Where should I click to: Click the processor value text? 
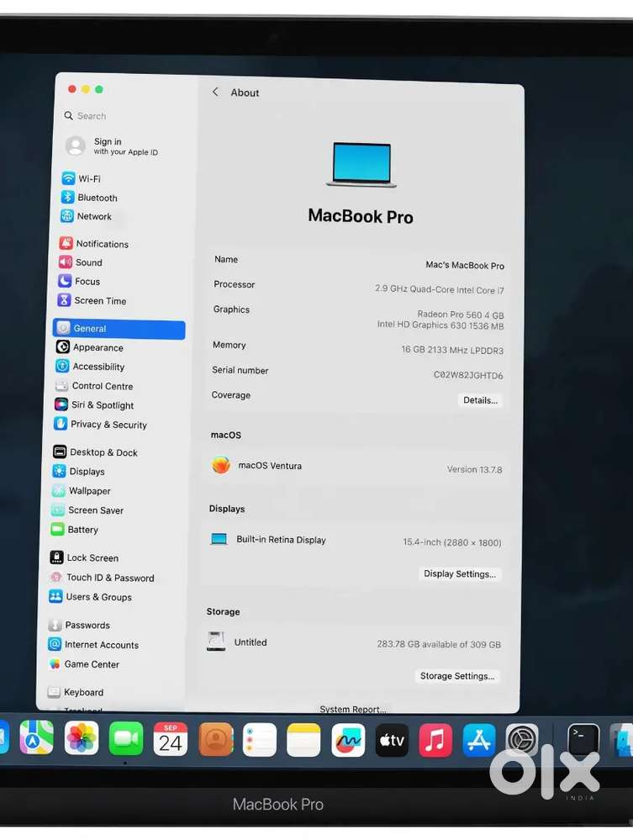click(439, 289)
